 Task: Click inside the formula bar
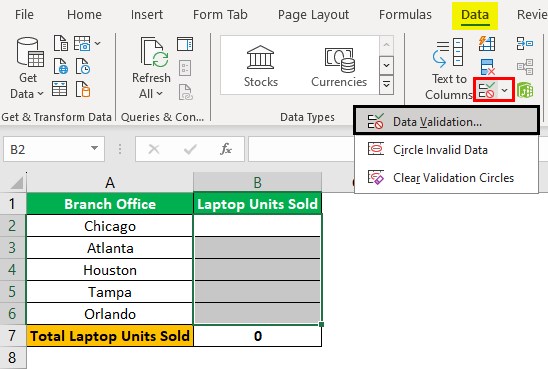point(301,150)
